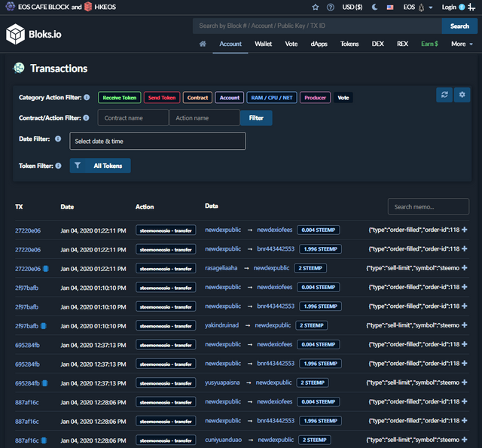
Task: Open the All Tokens filter dropdown
Action: click(100, 166)
